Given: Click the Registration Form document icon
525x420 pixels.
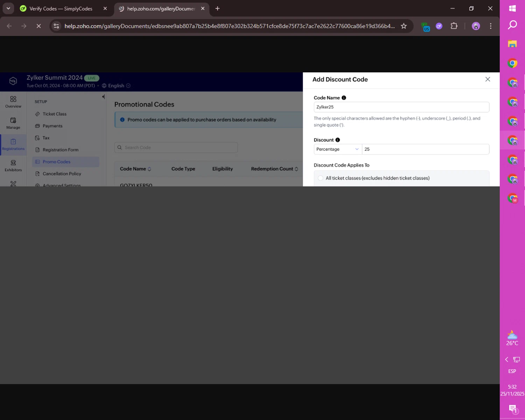Looking at the screenshot, I should pyautogui.click(x=37, y=149).
